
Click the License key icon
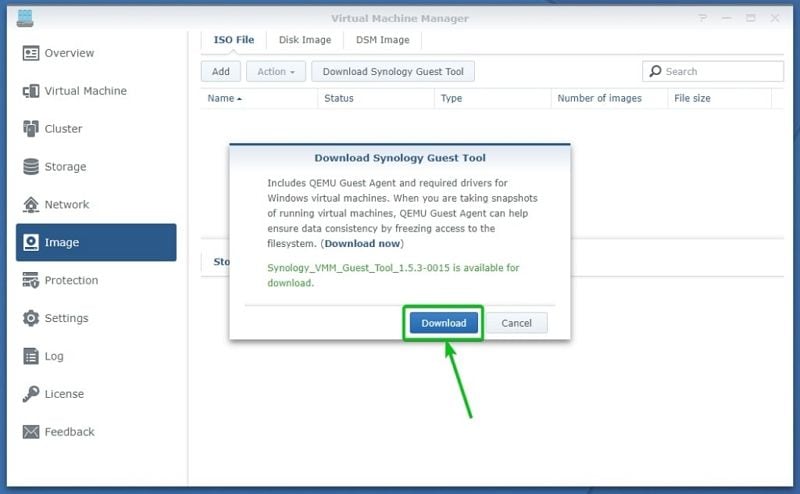(x=31, y=393)
